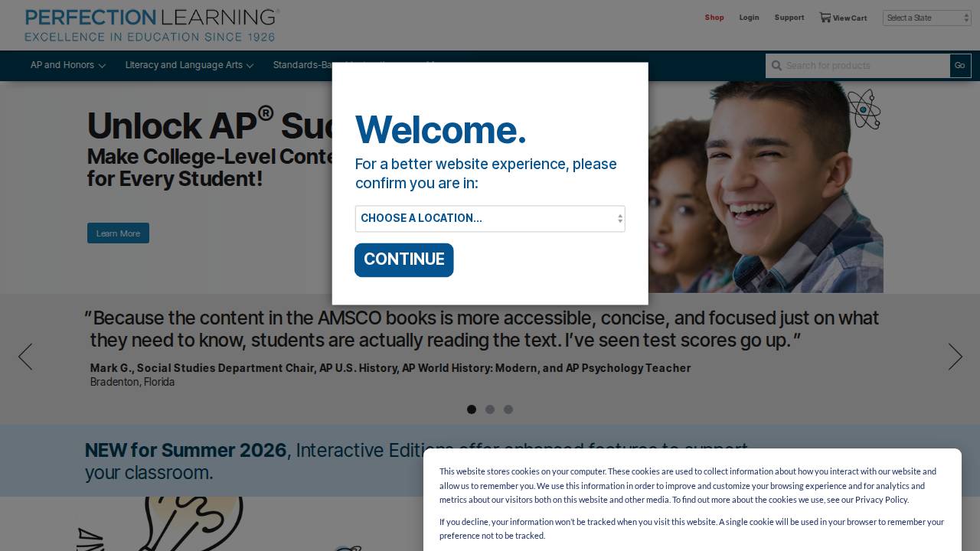Viewport: 980px width, 551px height.
Task: Advance testimonial carousel with right arrow
Action: click(955, 357)
